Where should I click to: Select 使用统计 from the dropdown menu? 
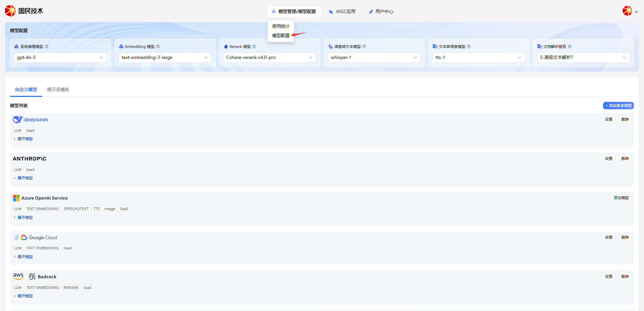click(x=281, y=26)
